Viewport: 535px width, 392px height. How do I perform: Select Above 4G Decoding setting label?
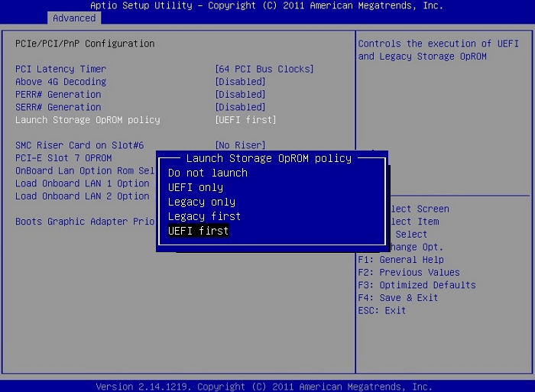(60, 82)
